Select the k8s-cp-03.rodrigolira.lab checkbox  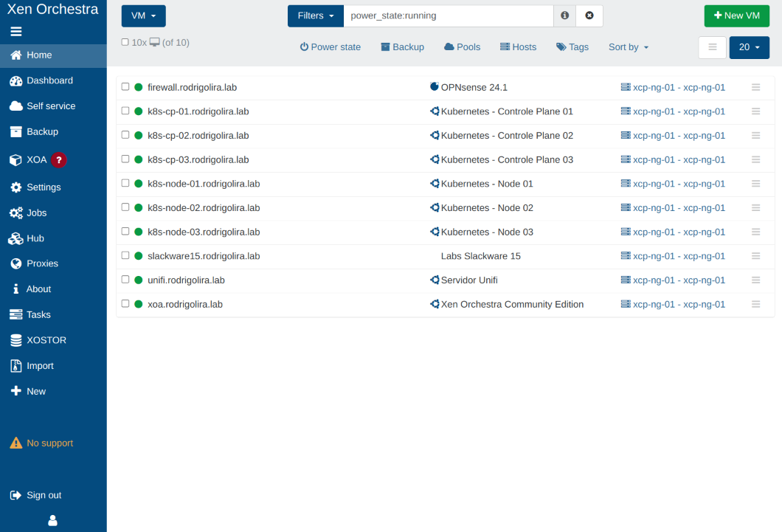125,159
